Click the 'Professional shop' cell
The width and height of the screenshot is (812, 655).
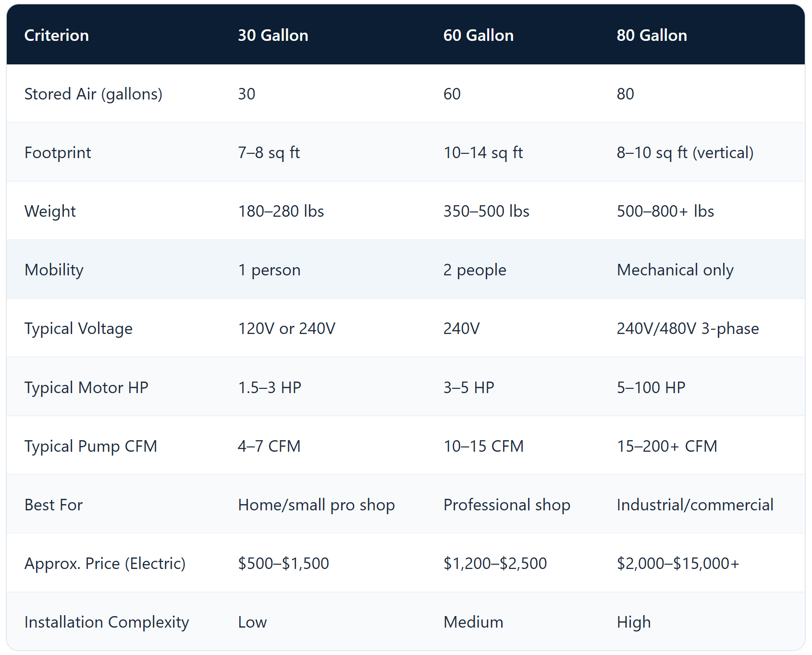pos(507,505)
